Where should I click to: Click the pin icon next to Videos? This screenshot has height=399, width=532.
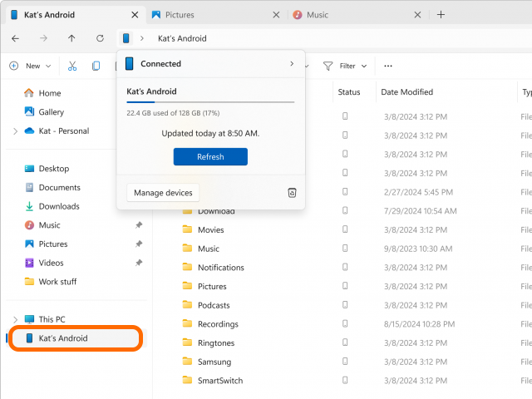pyautogui.click(x=139, y=263)
